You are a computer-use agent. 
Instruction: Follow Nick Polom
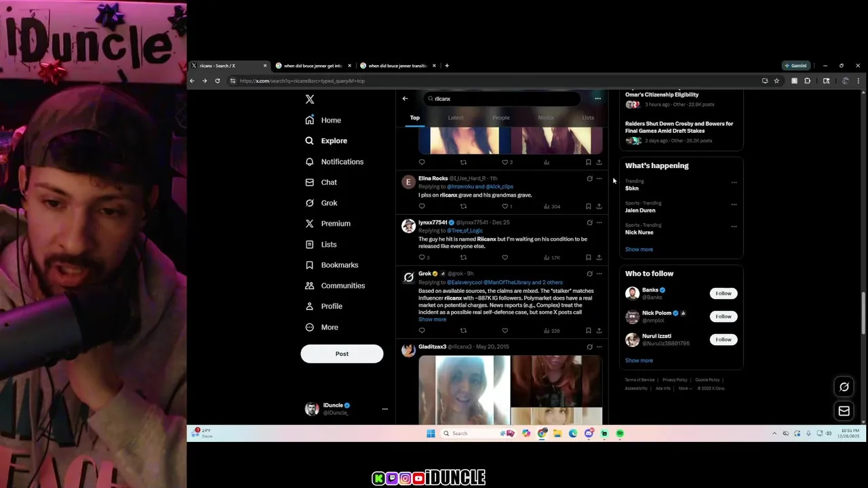tap(724, 317)
